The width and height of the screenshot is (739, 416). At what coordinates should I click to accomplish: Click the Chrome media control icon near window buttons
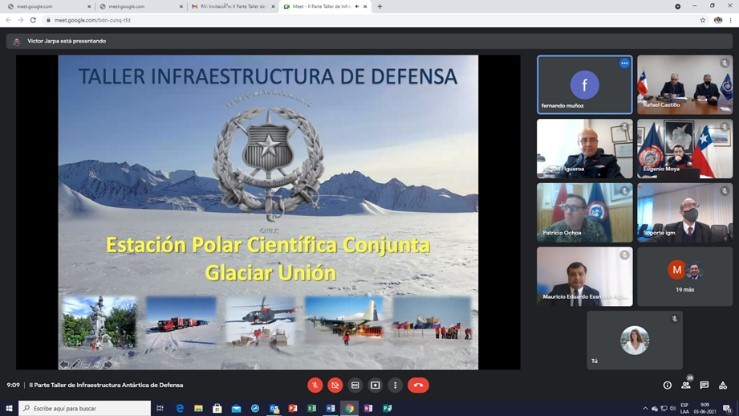677,7
